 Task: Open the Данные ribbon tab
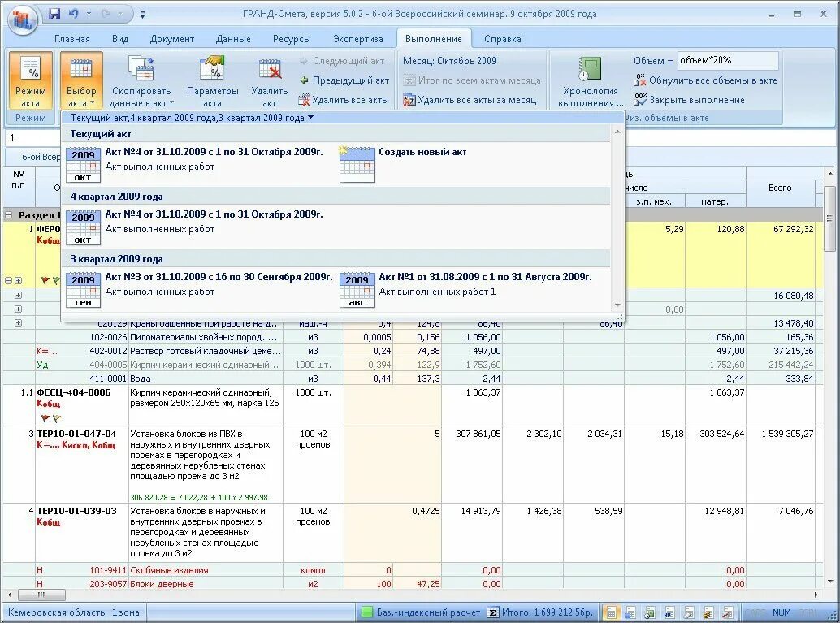(x=233, y=39)
